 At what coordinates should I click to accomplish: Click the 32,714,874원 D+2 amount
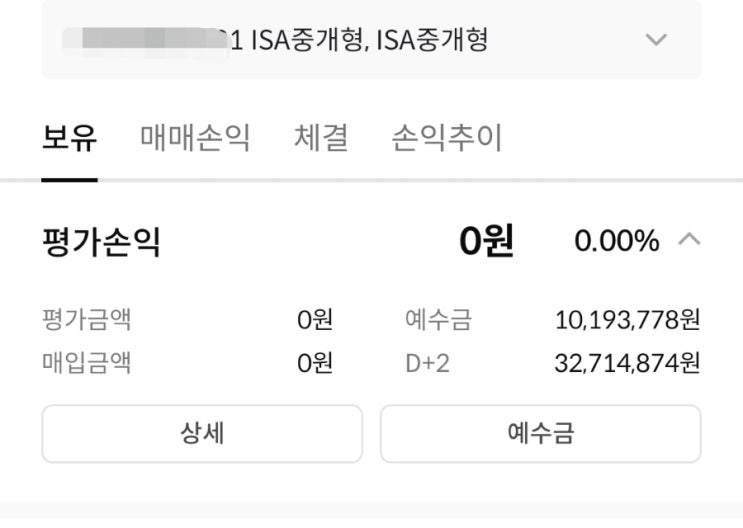tap(627, 362)
